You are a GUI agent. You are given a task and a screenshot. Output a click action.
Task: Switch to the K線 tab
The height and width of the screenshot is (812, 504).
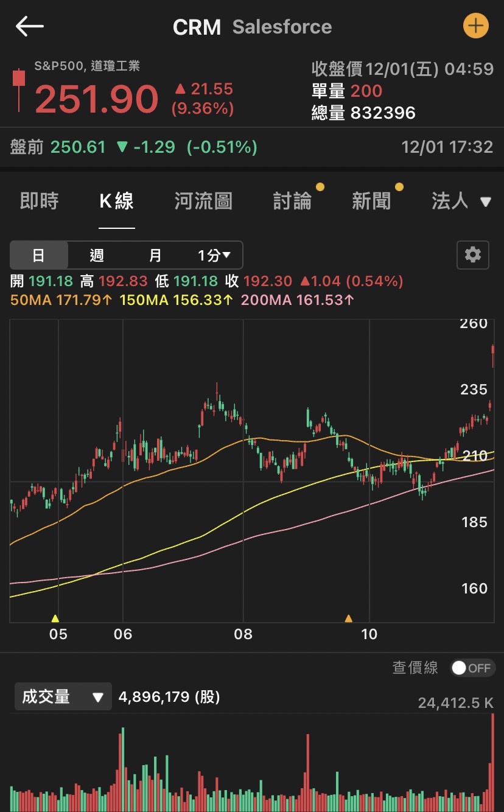click(117, 201)
